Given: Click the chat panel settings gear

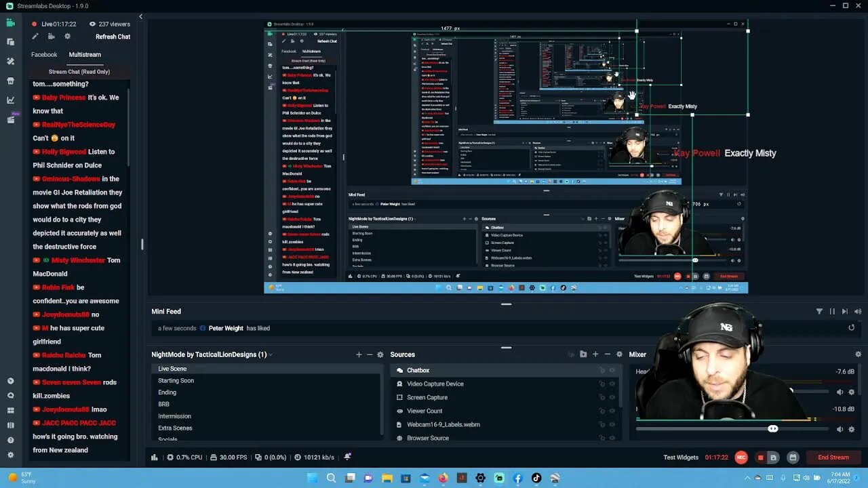Looking at the screenshot, I should [67, 37].
